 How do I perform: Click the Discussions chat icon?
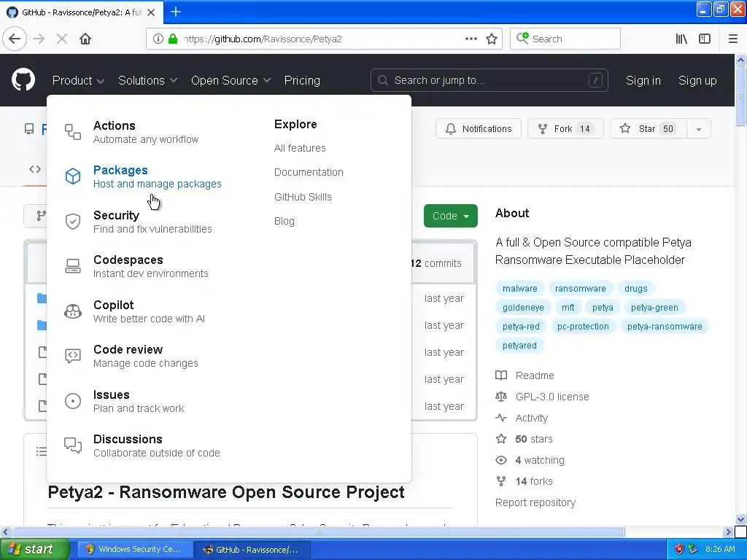coord(73,446)
